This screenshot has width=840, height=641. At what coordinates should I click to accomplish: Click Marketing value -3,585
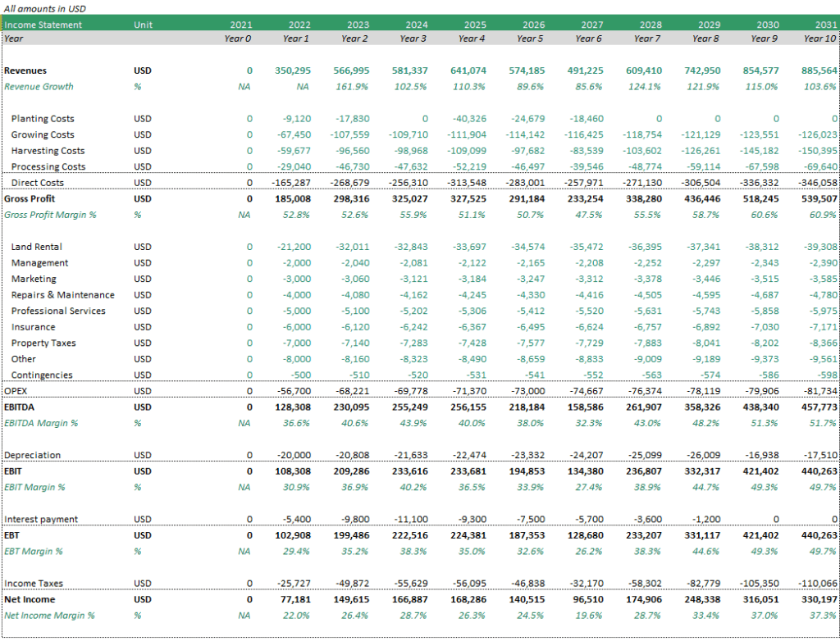pyautogui.click(x=823, y=280)
